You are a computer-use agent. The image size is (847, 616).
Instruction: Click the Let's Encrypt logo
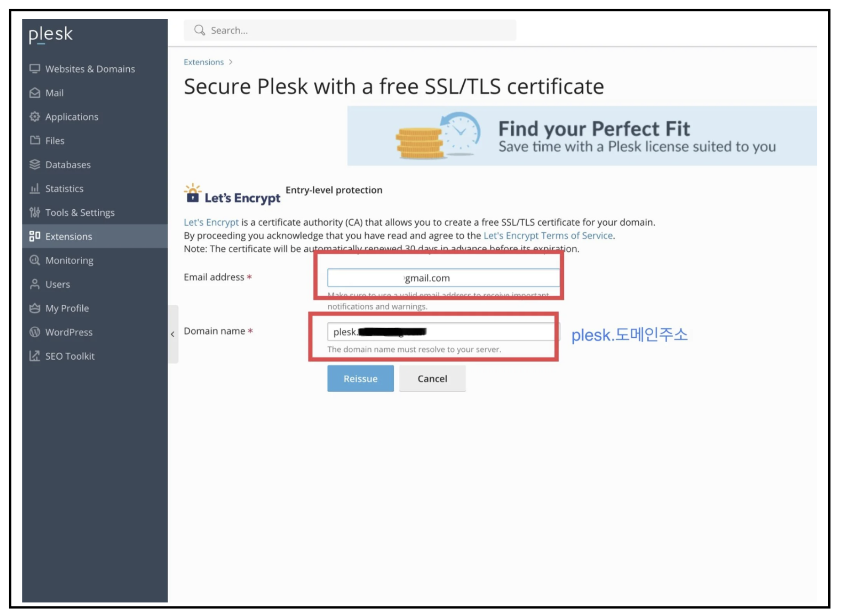click(232, 195)
